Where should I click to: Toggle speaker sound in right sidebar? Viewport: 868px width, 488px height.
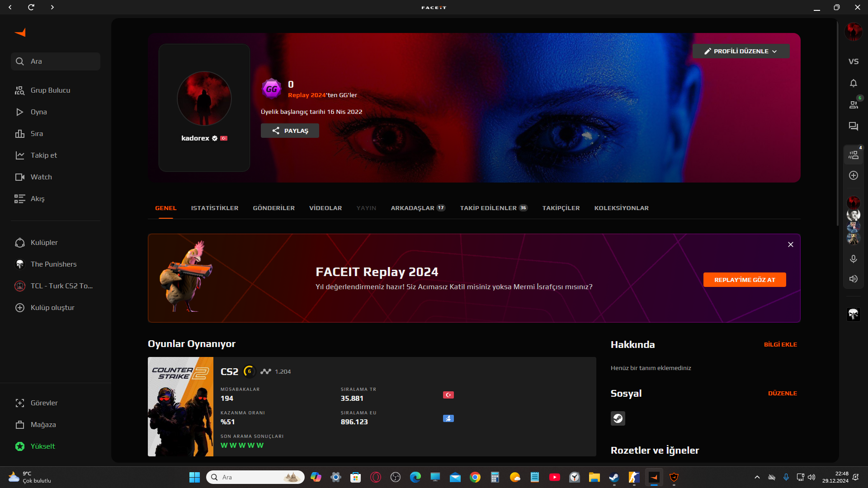pos(853,279)
